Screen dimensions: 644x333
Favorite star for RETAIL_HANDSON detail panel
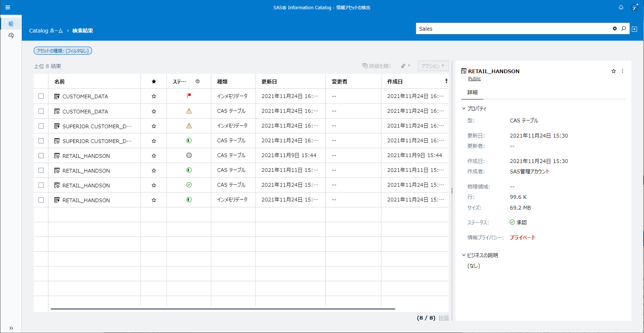pyautogui.click(x=614, y=71)
